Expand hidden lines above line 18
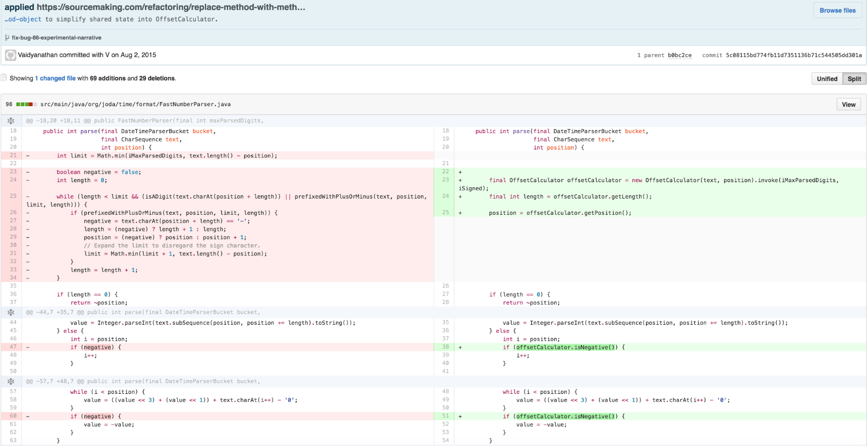The image size is (868, 446). point(11,121)
